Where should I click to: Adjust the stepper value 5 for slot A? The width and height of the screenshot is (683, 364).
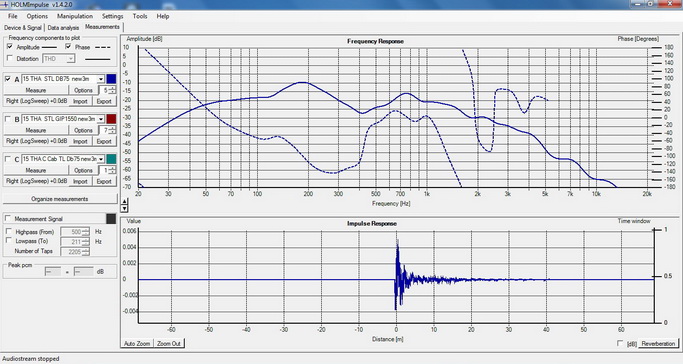(108, 90)
